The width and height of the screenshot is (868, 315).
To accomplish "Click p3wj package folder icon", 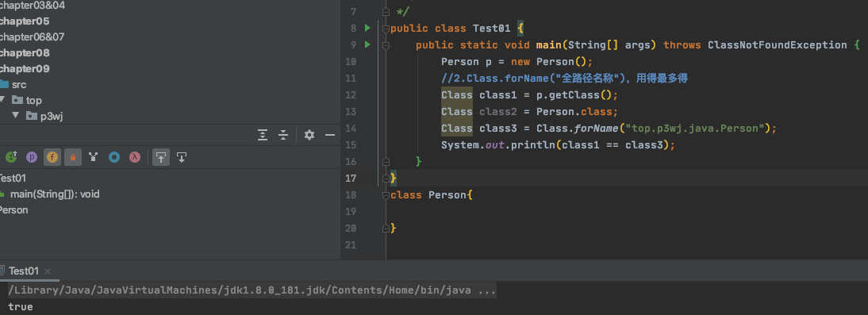I will (32, 116).
